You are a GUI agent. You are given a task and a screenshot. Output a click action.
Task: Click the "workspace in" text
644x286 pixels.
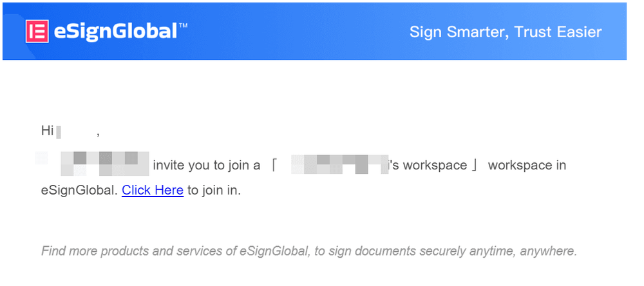click(527, 166)
